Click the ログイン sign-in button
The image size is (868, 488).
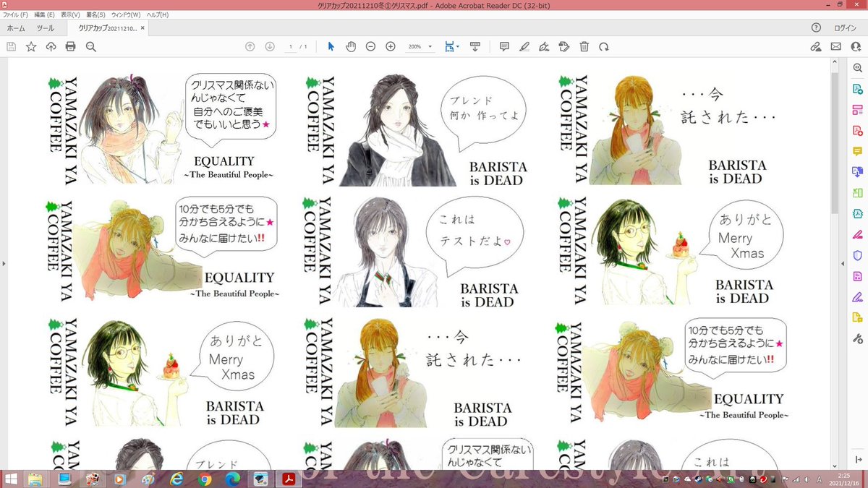pos(845,28)
